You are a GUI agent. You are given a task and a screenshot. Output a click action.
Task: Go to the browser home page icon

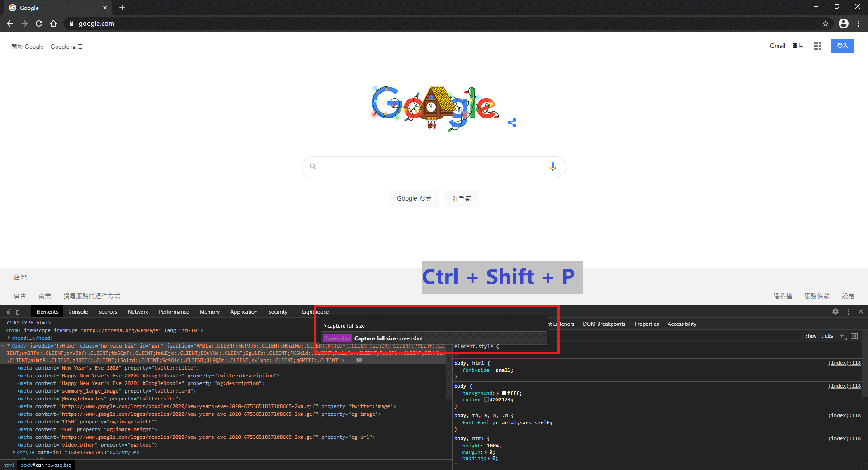tap(53, 23)
